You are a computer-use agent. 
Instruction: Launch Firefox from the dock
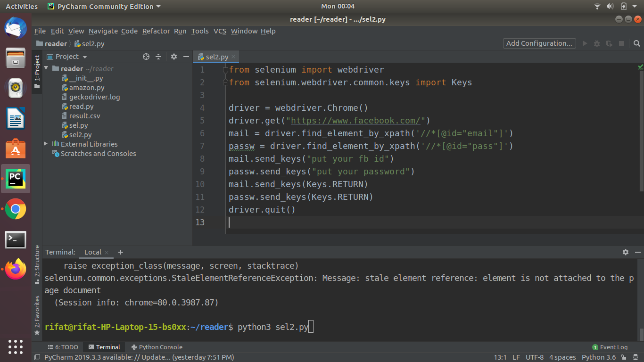tap(16, 269)
